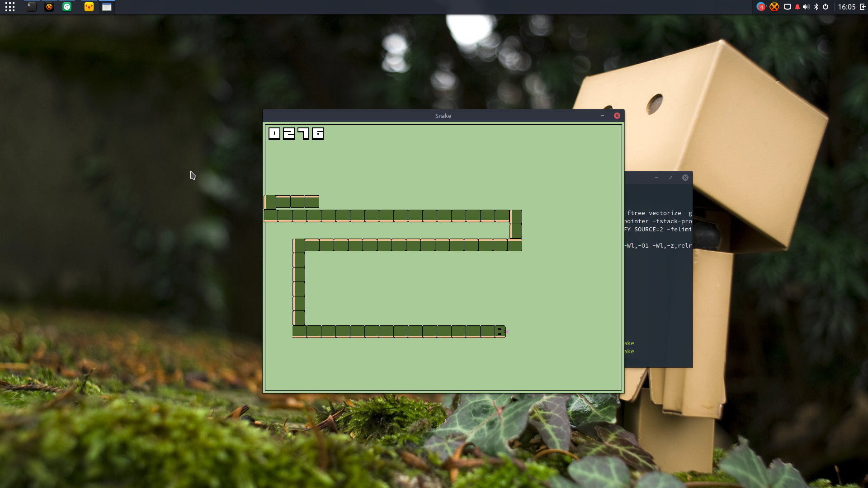Click the red notification bell
This screenshot has height=488, width=868.
797,7
